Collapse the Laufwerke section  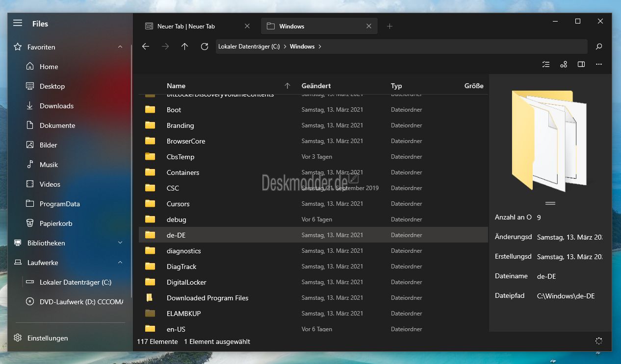click(x=120, y=263)
